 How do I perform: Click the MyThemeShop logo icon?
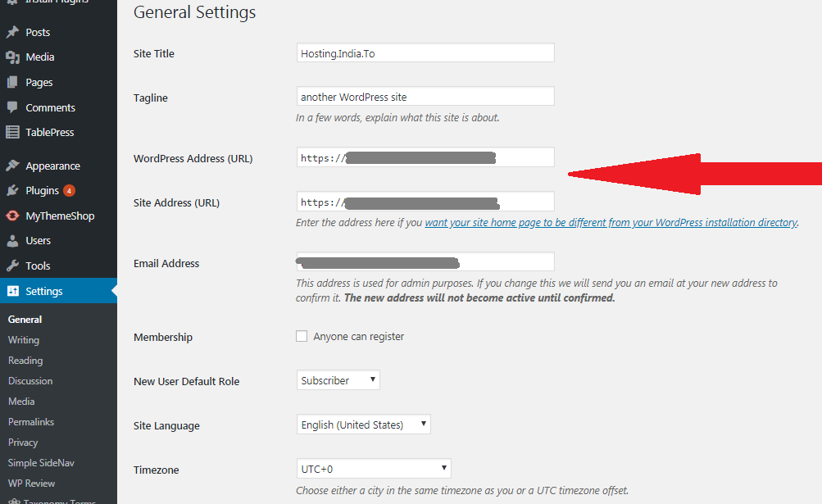12,216
